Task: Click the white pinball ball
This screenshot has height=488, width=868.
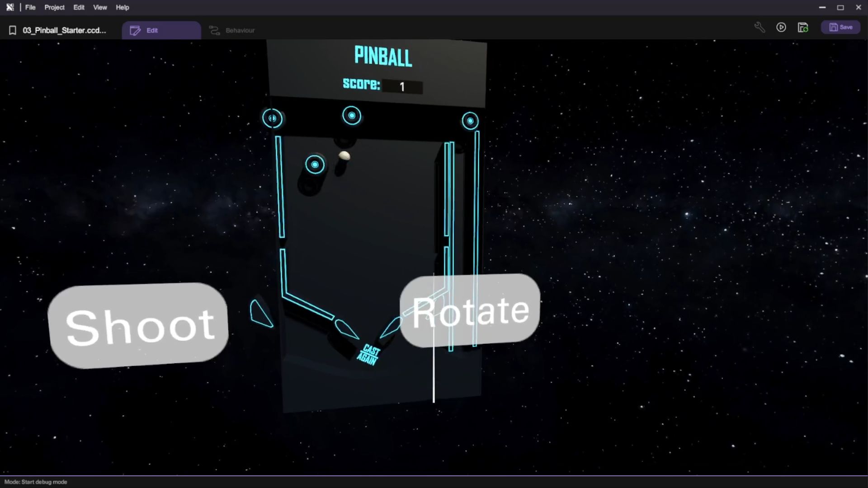Action: [344, 156]
